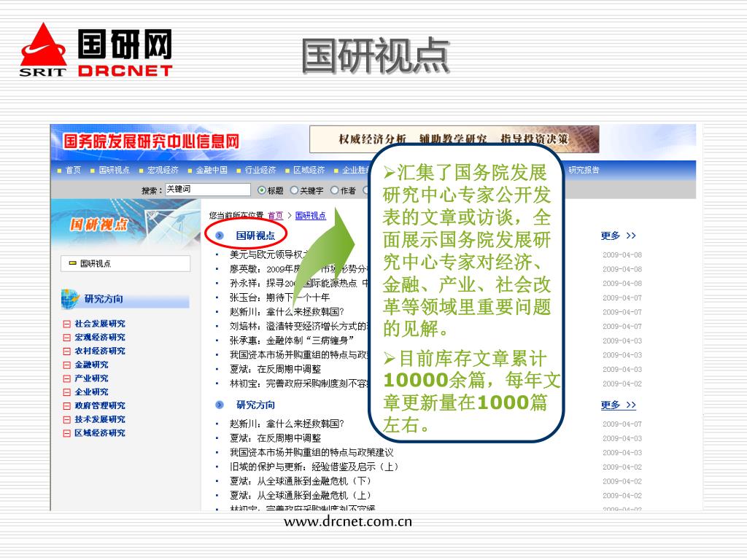Click the 国研视点 graphic banner in the sidebar
Image resolution: width=747 pixels, height=560 pixels.
click(125, 223)
